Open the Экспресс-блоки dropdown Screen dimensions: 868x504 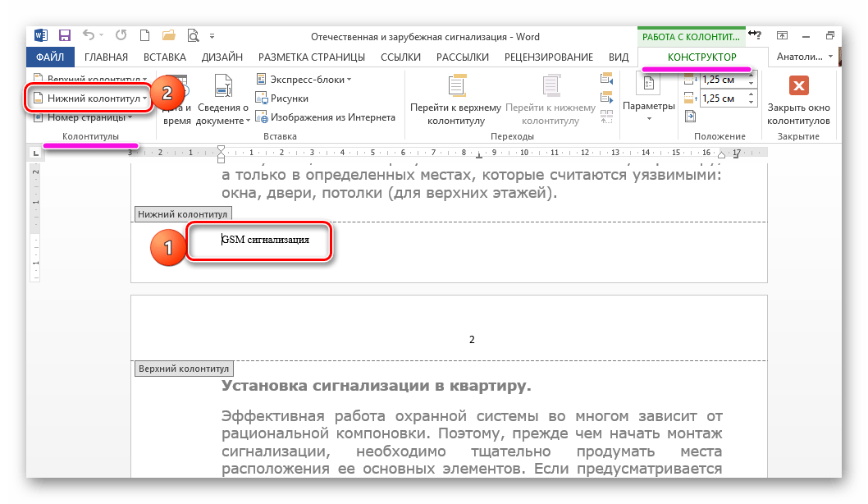(x=304, y=79)
